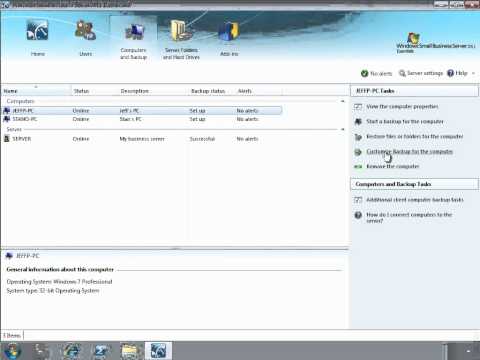View the computer properties

(402, 107)
